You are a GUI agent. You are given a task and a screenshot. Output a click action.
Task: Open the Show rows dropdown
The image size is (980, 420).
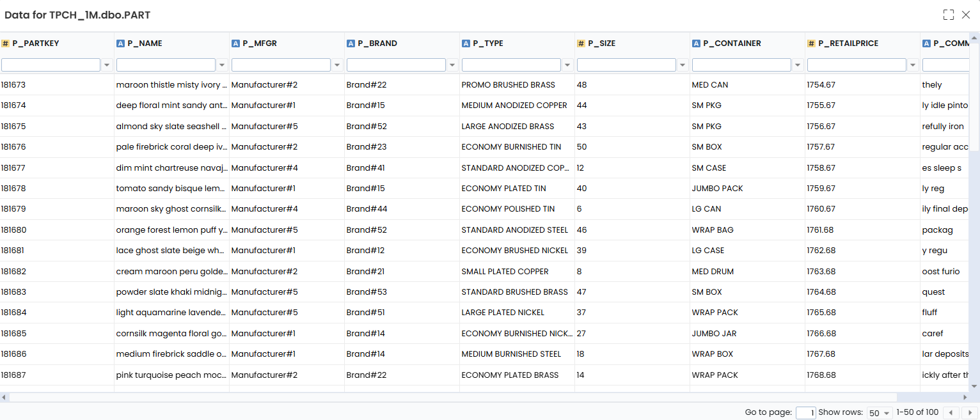(x=880, y=413)
